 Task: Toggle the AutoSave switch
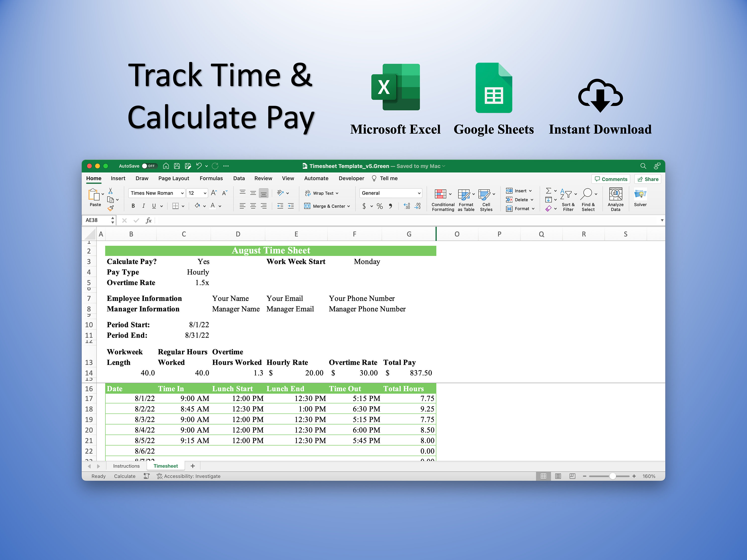(x=149, y=166)
